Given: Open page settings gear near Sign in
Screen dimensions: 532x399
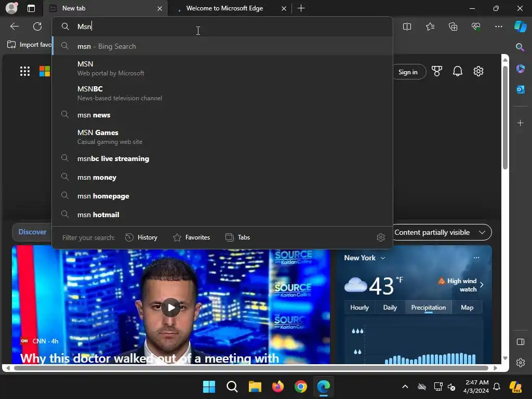Looking at the screenshot, I should click(478, 71).
